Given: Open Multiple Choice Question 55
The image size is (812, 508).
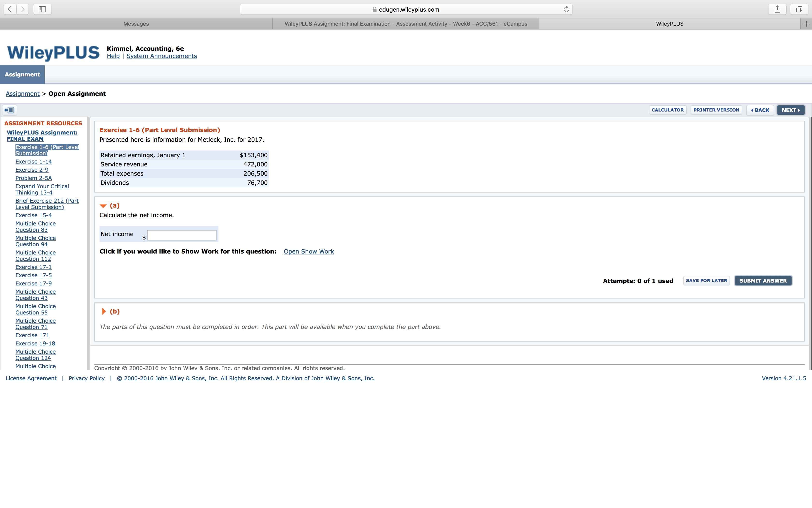Looking at the screenshot, I should coord(36,309).
